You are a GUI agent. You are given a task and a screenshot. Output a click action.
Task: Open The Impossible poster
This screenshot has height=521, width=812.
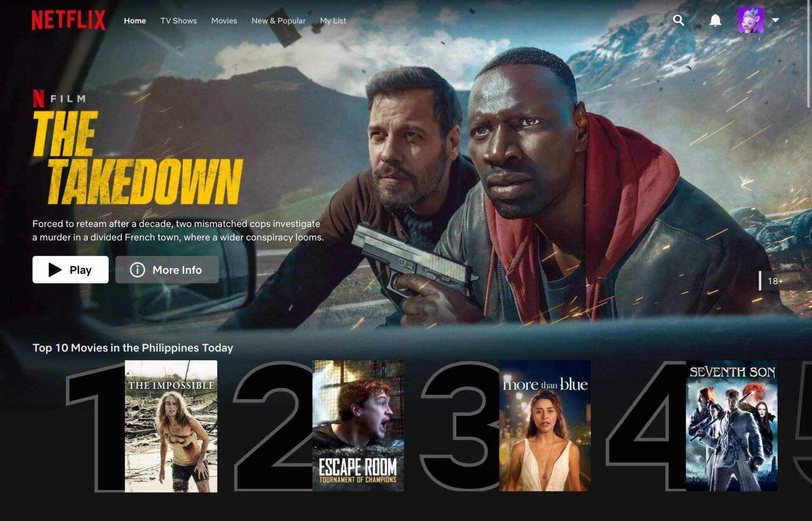(x=171, y=426)
